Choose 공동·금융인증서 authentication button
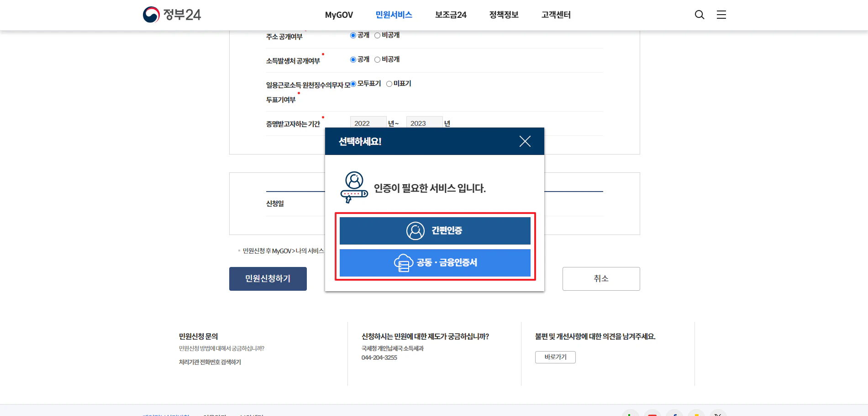The image size is (868, 416). point(435,263)
